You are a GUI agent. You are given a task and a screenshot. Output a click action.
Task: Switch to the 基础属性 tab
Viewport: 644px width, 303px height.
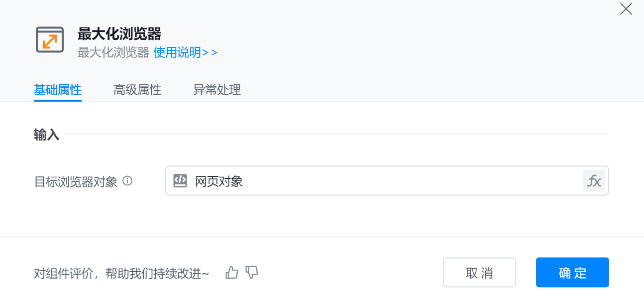pos(58,90)
